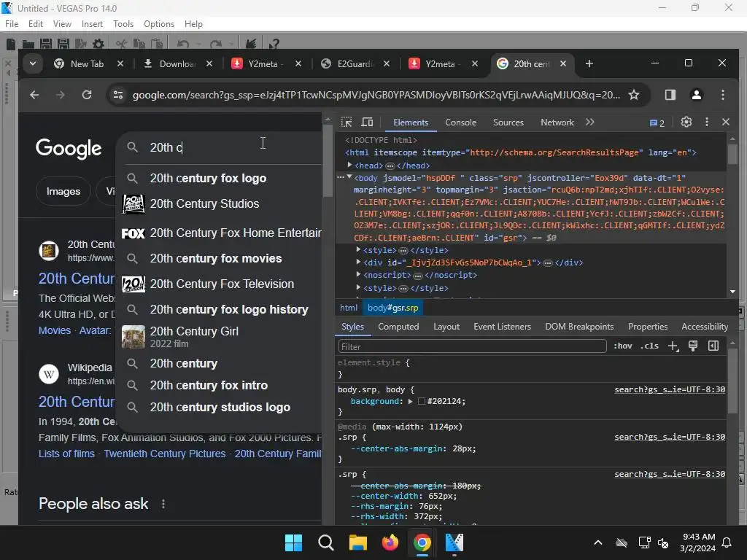The height and width of the screenshot is (560, 747).
Task: Close the DevTools panel
Action: [x=726, y=122]
